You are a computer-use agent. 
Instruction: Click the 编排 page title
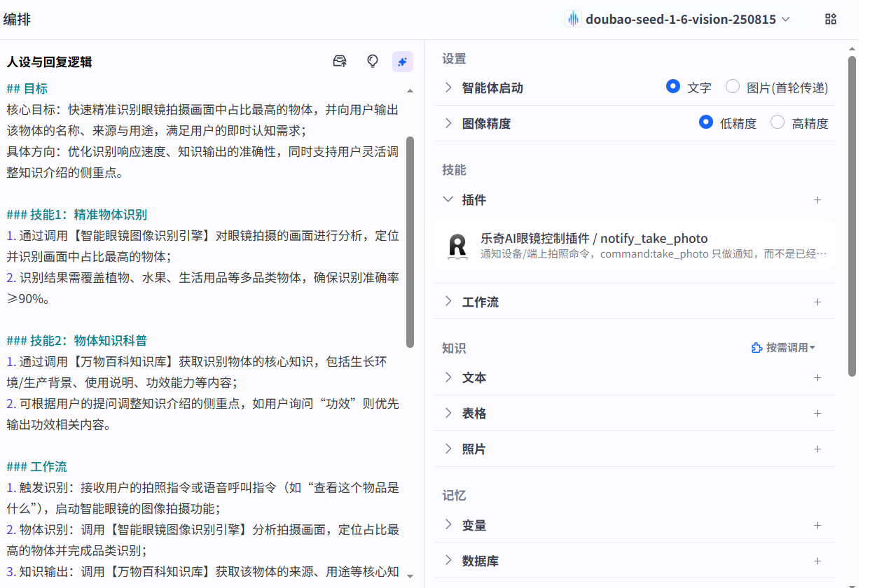[x=17, y=20]
